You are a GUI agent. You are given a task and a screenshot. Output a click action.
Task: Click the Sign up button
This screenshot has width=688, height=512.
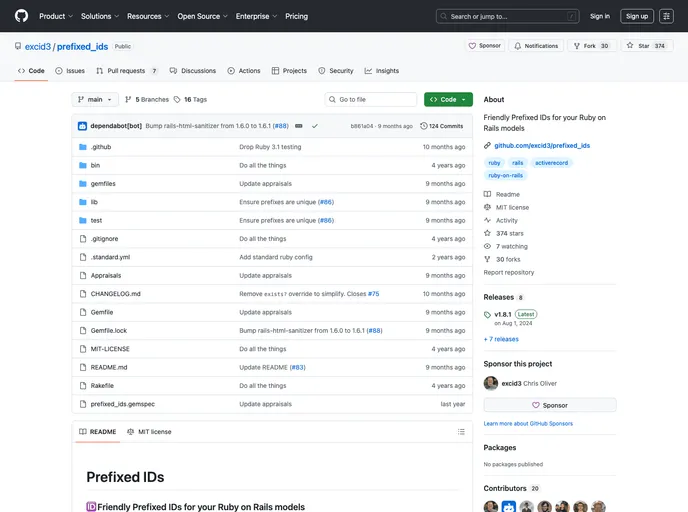[x=637, y=16]
